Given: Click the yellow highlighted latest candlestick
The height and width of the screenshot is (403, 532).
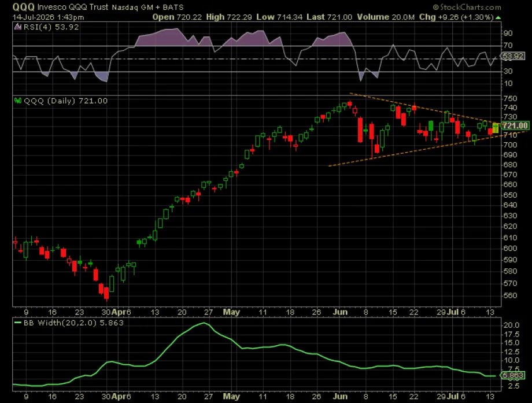Looking at the screenshot, I should [x=496, y=128].
